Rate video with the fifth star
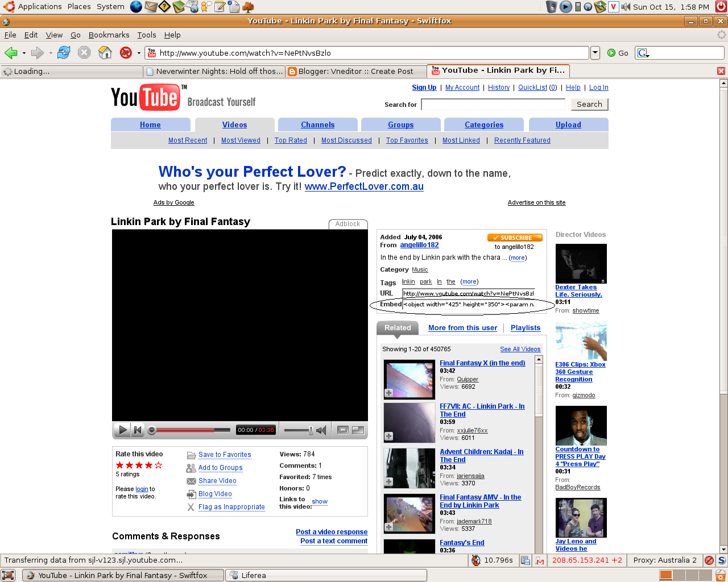The height and width of the screenshot is (582, 728). [x=158, y=465]
